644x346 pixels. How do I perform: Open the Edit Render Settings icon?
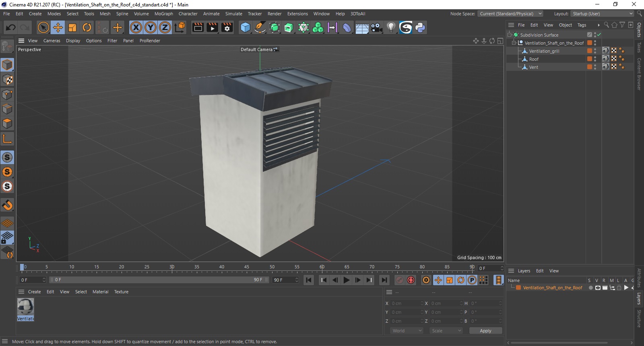(227, 27)
